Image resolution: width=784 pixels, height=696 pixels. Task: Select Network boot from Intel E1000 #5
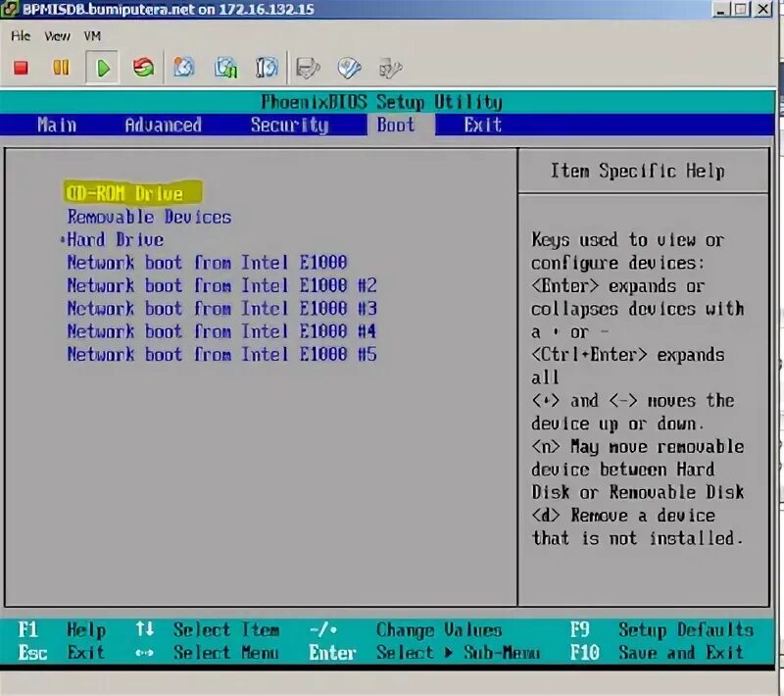tap(222, 355)
